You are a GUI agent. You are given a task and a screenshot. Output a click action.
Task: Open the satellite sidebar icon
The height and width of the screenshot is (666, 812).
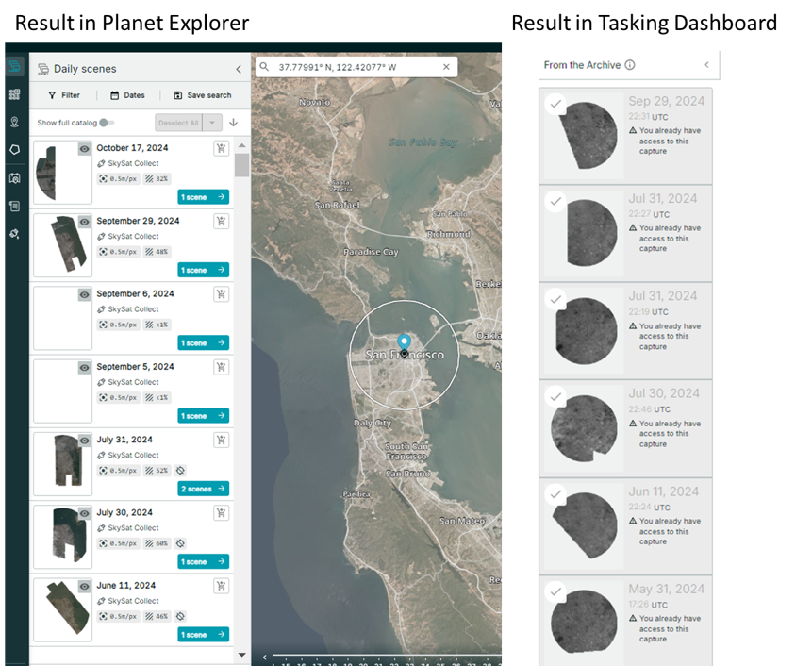14,234
